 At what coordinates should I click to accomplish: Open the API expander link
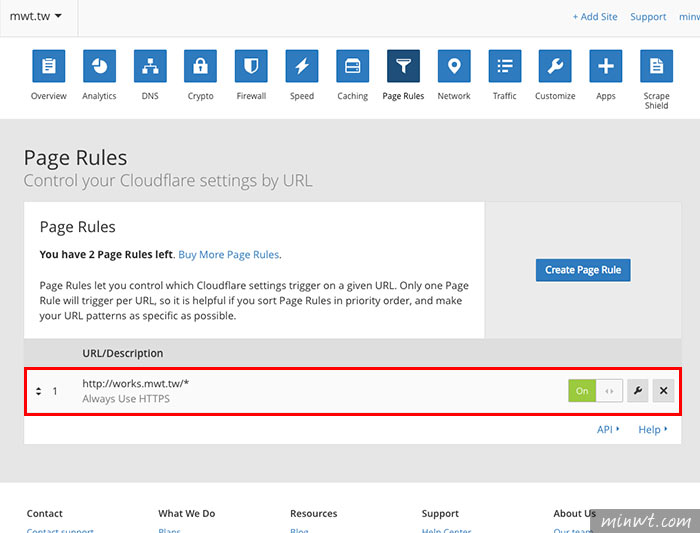pos(608,429)
